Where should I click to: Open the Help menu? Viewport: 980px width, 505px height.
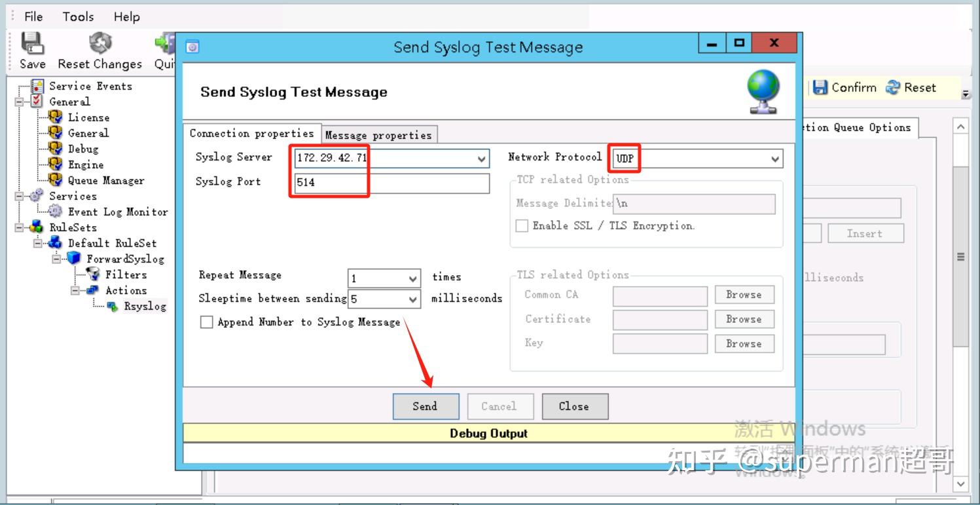coord(126,17)
